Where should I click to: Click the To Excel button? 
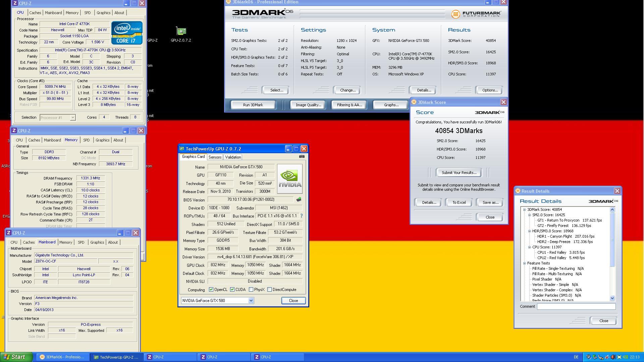(459, 202)
